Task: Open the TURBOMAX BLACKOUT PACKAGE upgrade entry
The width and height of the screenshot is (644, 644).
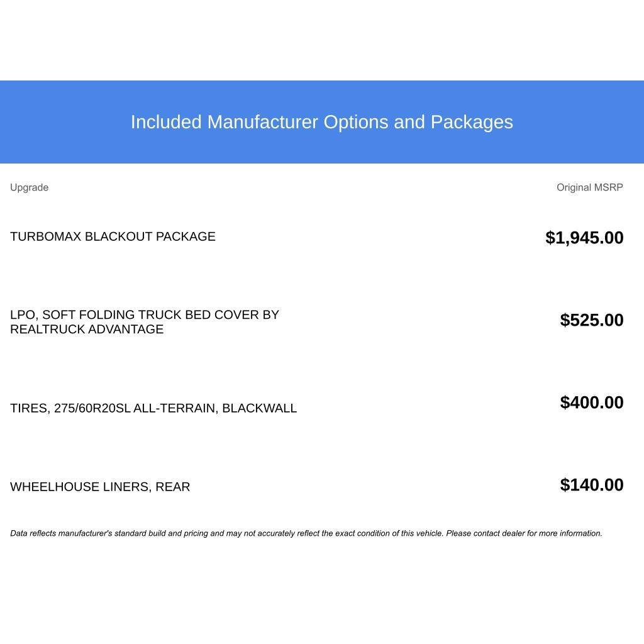Action: pos(113,236)
